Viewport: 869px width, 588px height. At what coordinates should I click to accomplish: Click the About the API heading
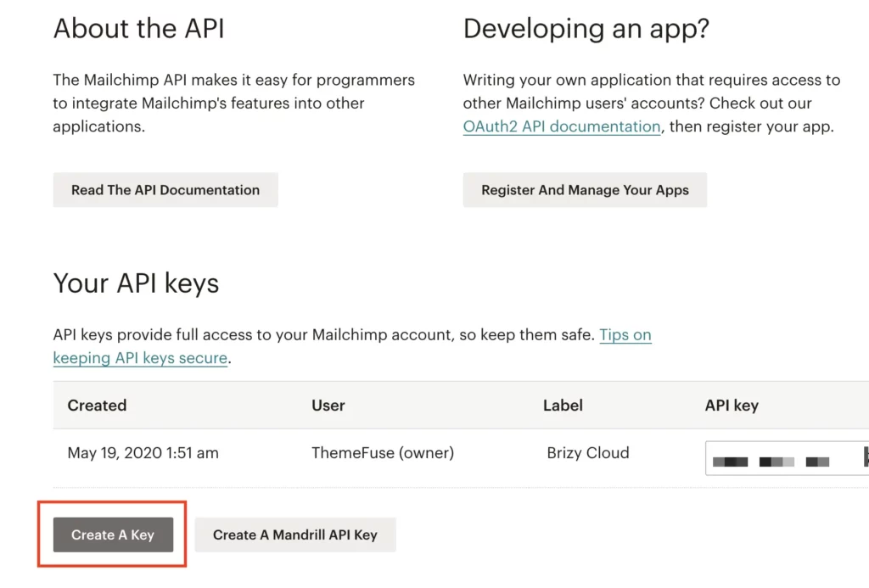138,28
